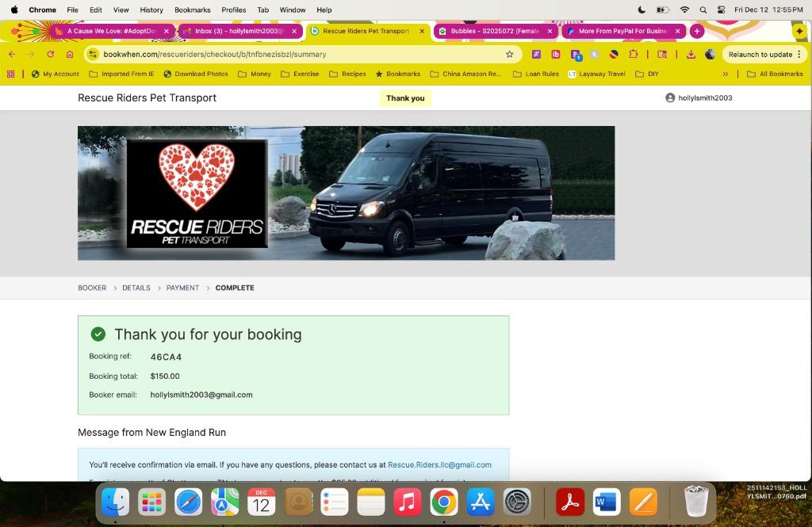The image size is (812, 527).
Task: Open the extensions puzzle icon
Action: tap(633, 55)
